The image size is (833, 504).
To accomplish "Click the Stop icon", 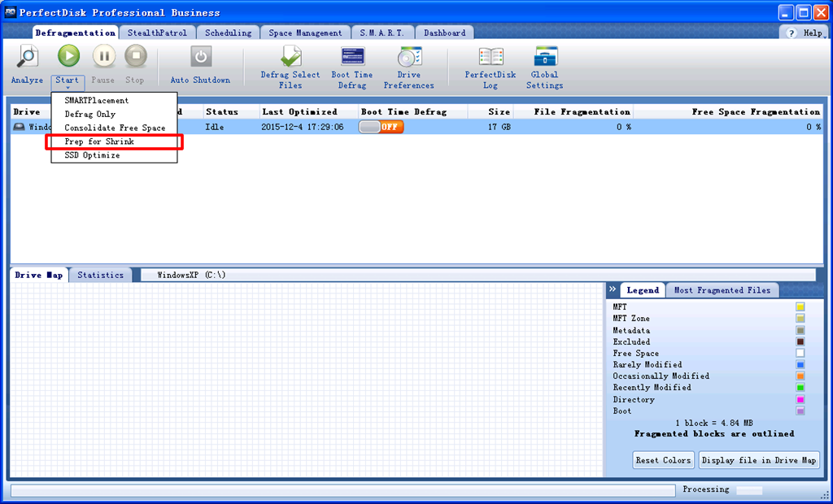I will tap(136, 56).
